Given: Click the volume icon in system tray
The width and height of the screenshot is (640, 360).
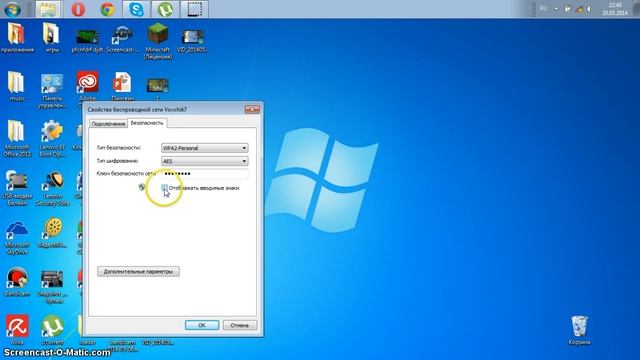Looking at the screenshot, I should click(590, 9).
